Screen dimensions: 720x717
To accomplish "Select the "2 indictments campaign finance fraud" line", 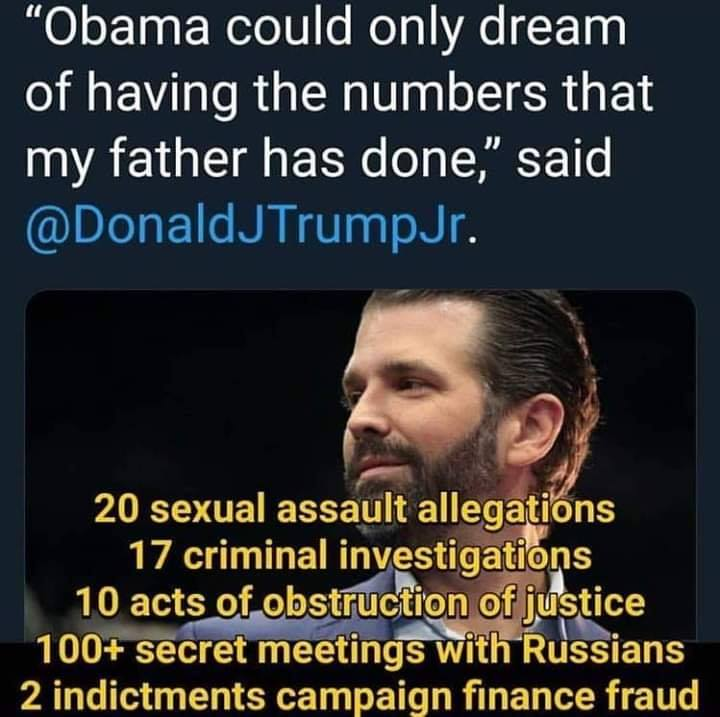I will [360, 696].
